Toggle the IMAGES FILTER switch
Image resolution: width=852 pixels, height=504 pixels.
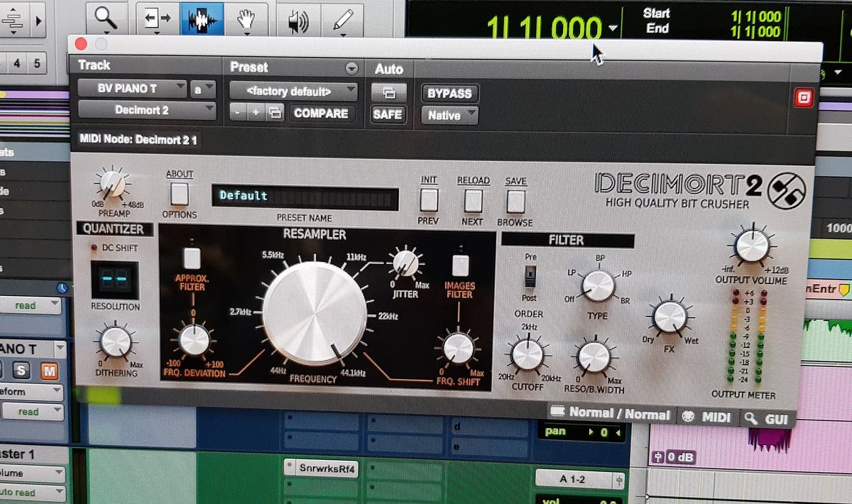click(460, 265)
